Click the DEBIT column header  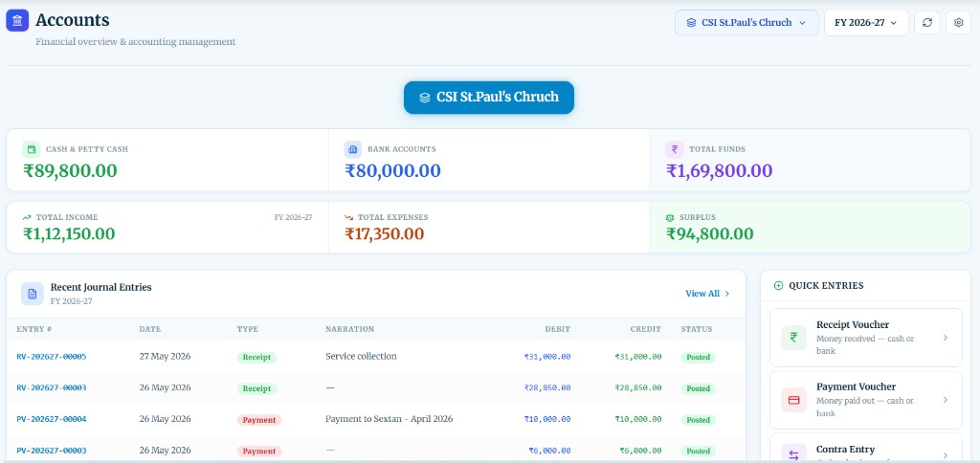tap(558, 329)
